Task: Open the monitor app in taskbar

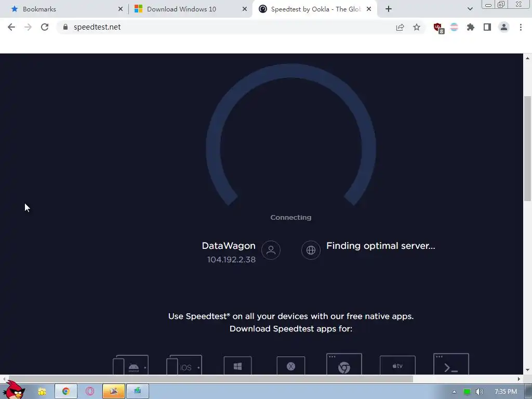Action: 137,392
